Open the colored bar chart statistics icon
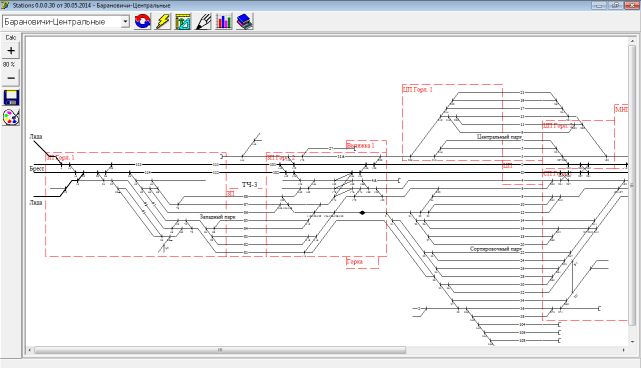 pyautogui.click(x=224, y=21)
